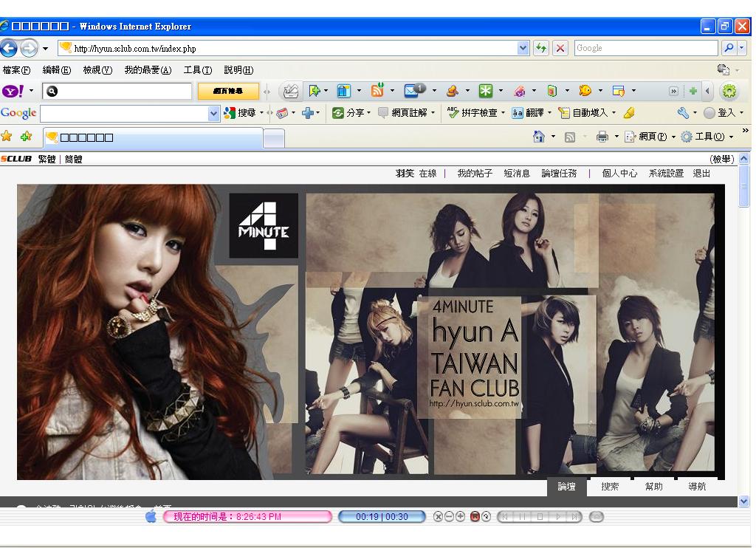Click the 翻譯 translate button
This screenshot has width=756, height=548.
[x=528, y=113]
